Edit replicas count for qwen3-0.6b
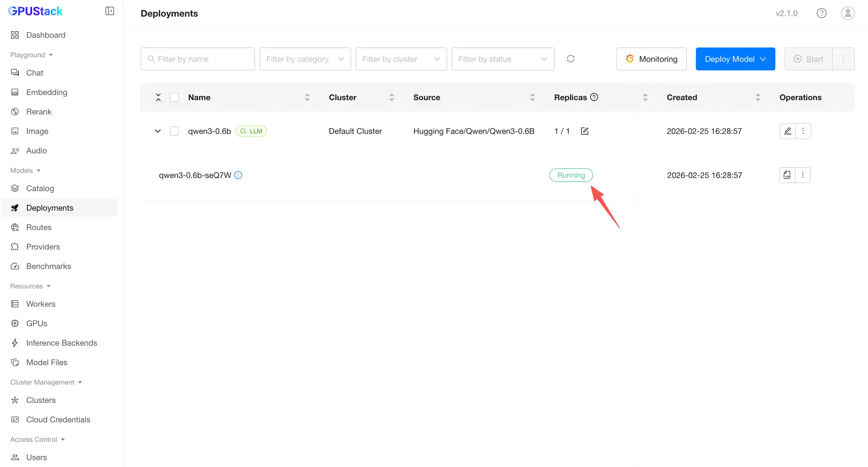Viewport: 868px width, 467px height. tap(585, 131)
